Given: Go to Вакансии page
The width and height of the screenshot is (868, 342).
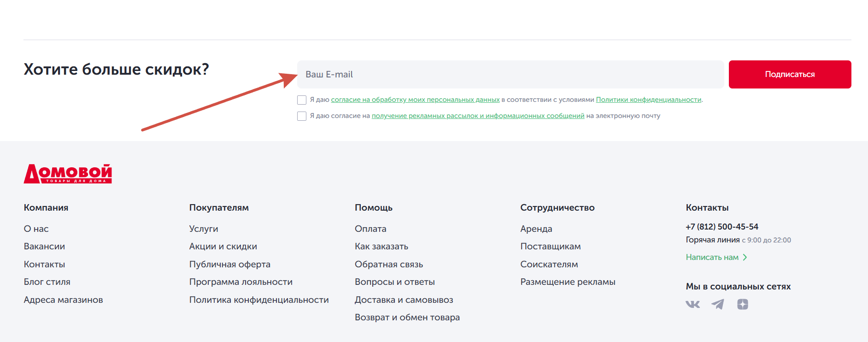Looking at the screenshot, I should [x=44, y=246].
